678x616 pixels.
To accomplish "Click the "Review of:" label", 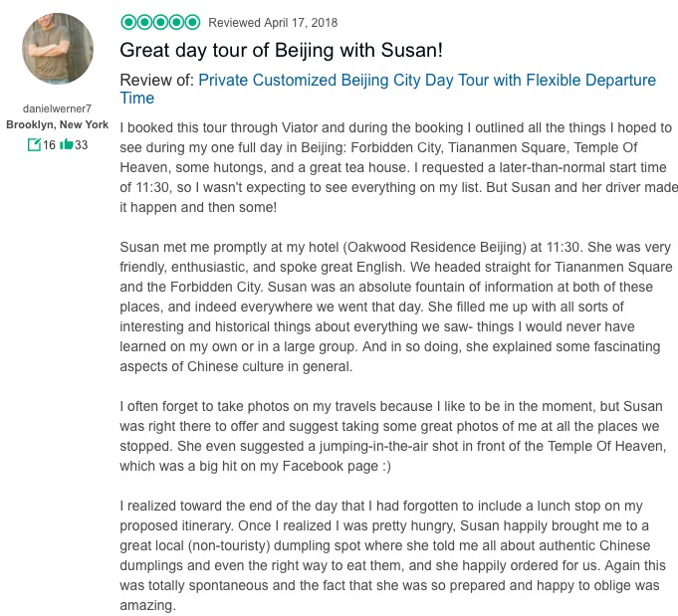I will coord(154,80).
